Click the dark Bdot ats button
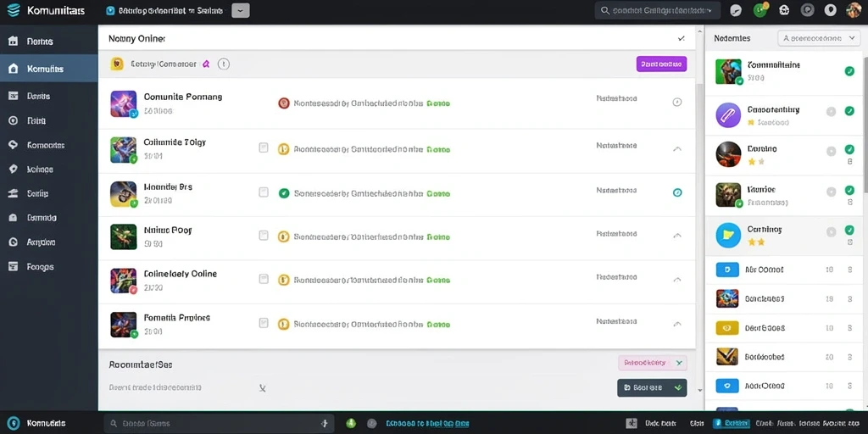The height and width of the screenshot is (434, 868). coord(652,388)
